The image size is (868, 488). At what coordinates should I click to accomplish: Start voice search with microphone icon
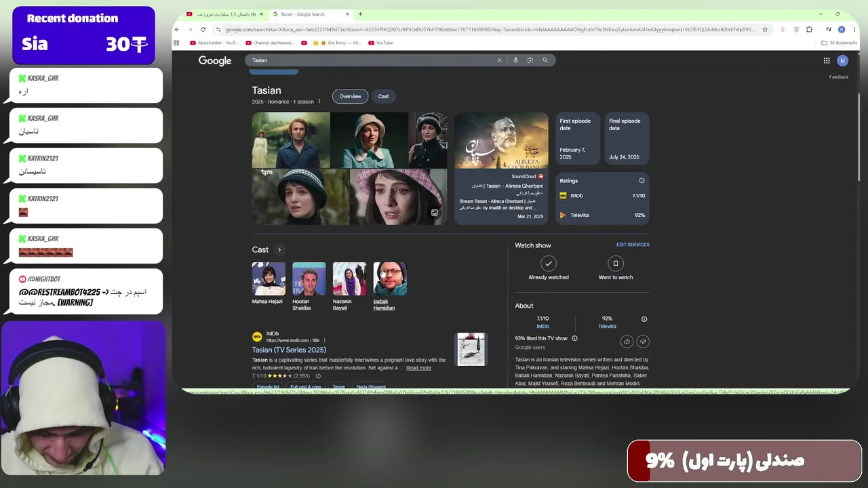pos(515,60)
